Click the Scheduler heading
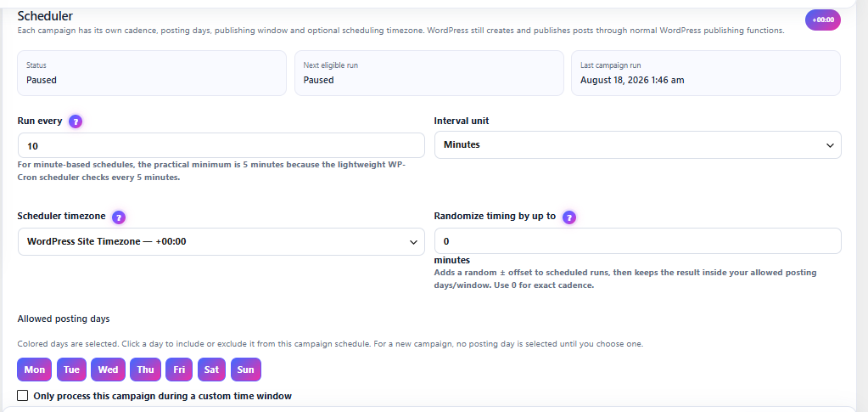The image size is (868, 412). click(45, 16)
